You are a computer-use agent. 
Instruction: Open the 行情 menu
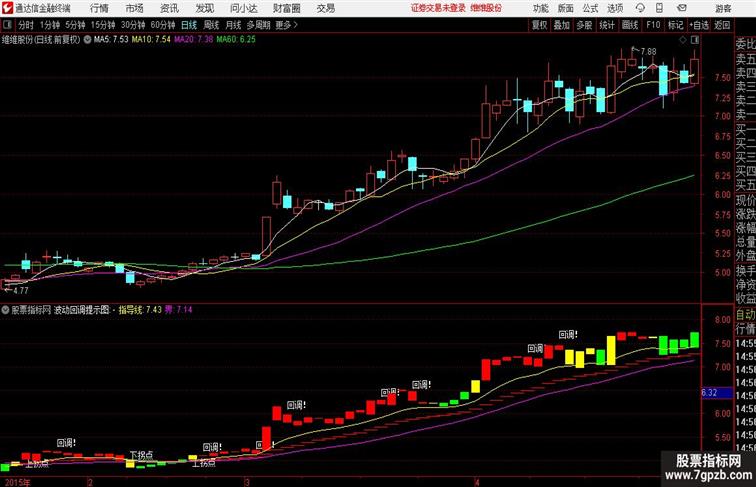point(99,8)
